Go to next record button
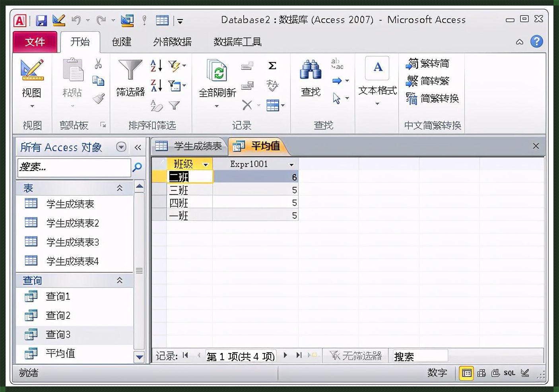The height and width of the screenshot is (392, 559). point(285,355)
